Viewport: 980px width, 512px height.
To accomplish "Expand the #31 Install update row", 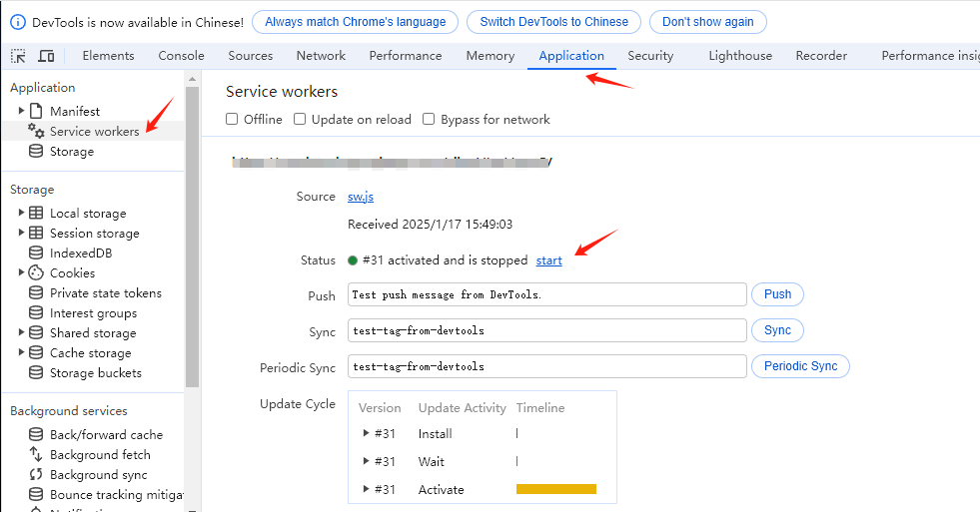I will [x=366, y=433].
